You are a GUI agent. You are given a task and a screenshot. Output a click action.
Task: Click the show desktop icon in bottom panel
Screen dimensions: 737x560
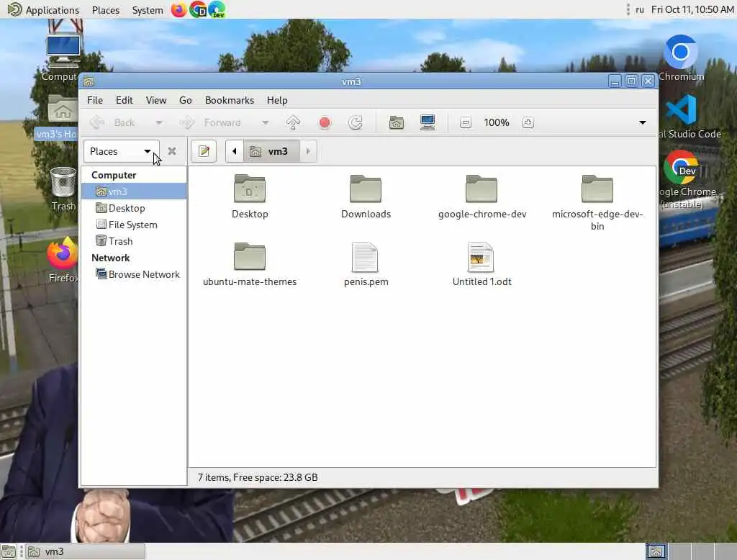(9, 551)
